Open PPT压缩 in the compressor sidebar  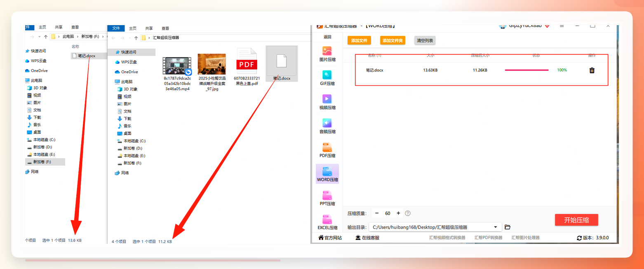click(x=327, y=198)
